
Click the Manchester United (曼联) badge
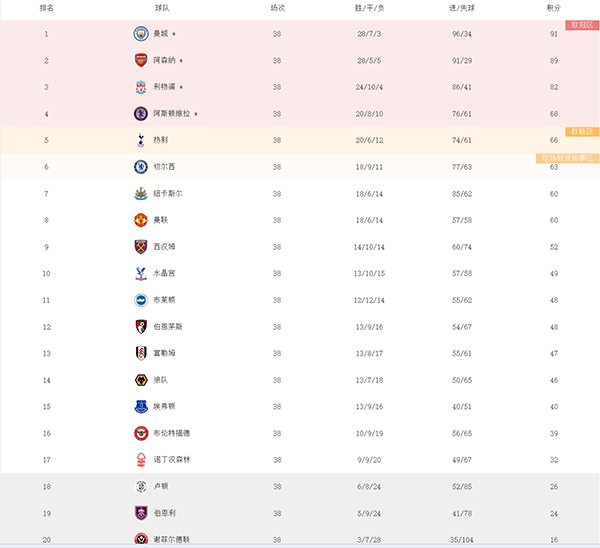140,220
